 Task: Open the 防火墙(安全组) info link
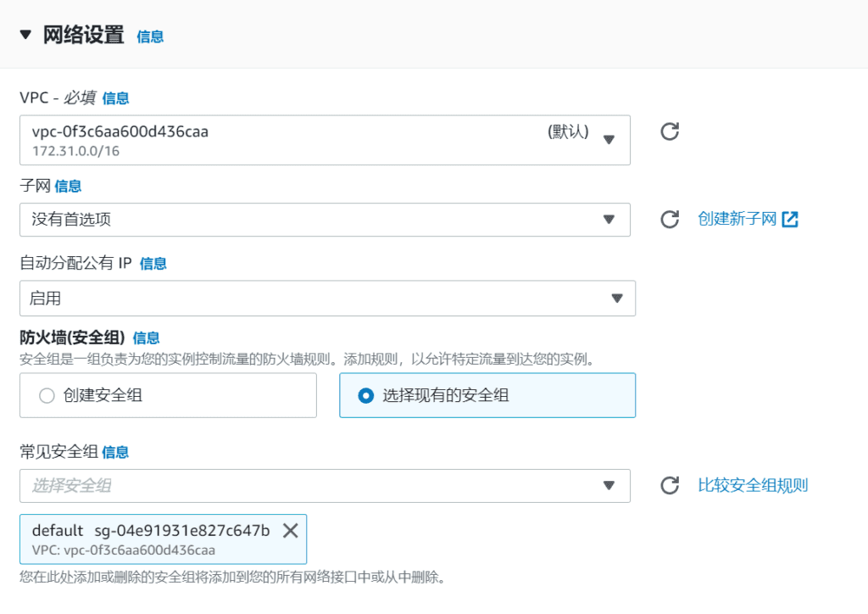[x=146, y=338]
